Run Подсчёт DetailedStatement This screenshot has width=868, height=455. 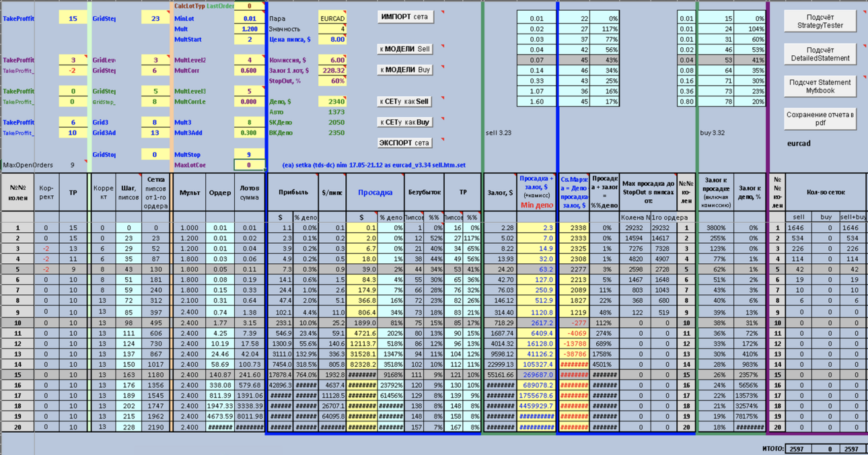click(x=820, y=55)
